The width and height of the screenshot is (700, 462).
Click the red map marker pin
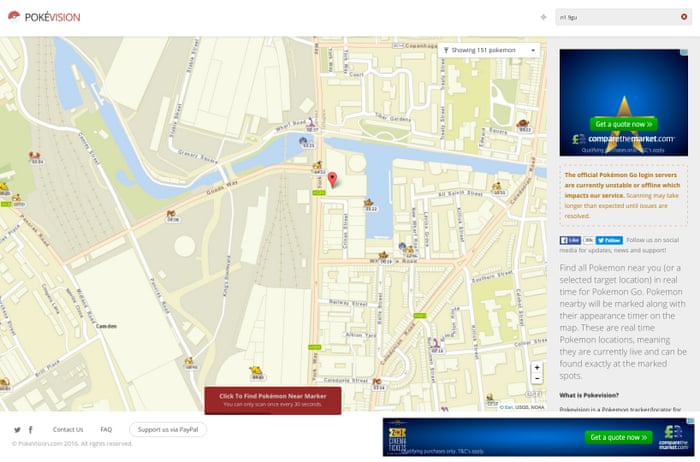click(x=334, y=180)
